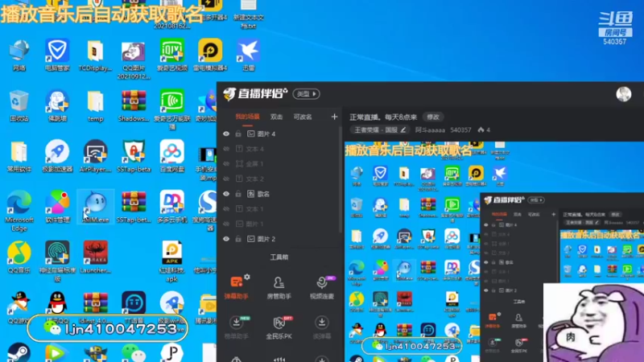Open Launcher shortcut with red flower icon
Viewport: 644px width, 362px height.
(x=95, y=257)
